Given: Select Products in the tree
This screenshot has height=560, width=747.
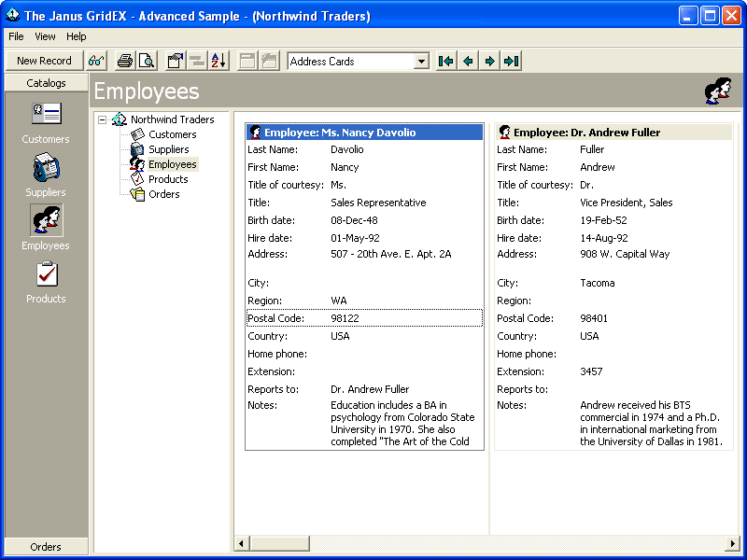Looking at the screenshot, I should 168,179.
